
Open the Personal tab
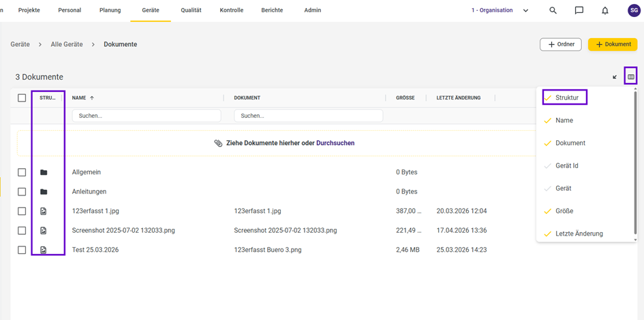point(70,10)
